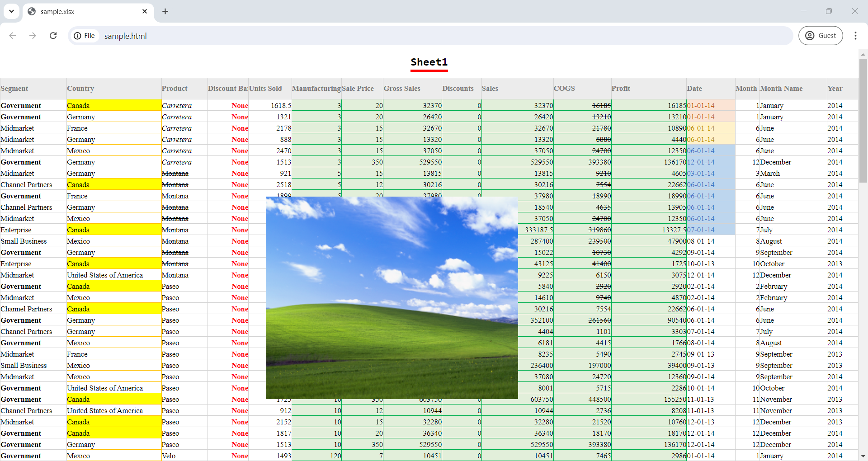Click the Units Sold cell 2152
This screenshot has height=461, width=868.
pos(270,422)
